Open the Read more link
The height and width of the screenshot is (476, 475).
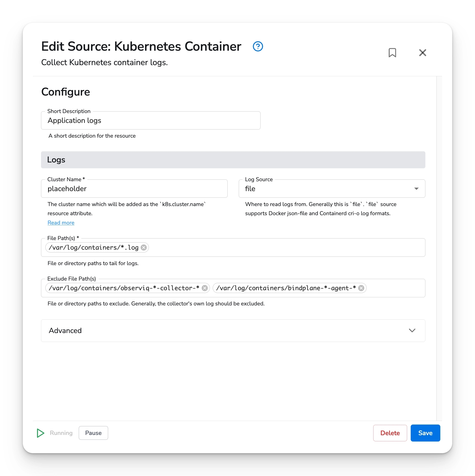(61, 223)
